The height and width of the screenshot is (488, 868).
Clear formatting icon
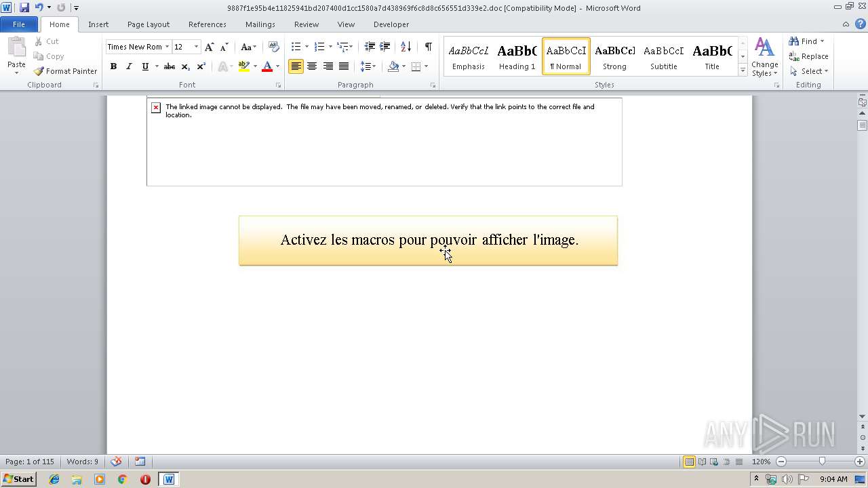(274, 47)
